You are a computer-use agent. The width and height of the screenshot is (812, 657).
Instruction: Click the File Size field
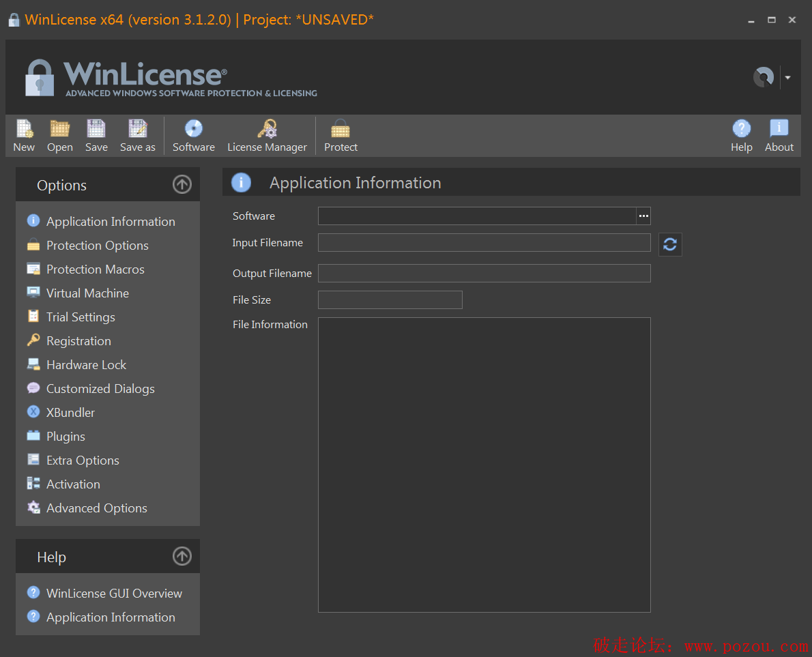(390, 300)
